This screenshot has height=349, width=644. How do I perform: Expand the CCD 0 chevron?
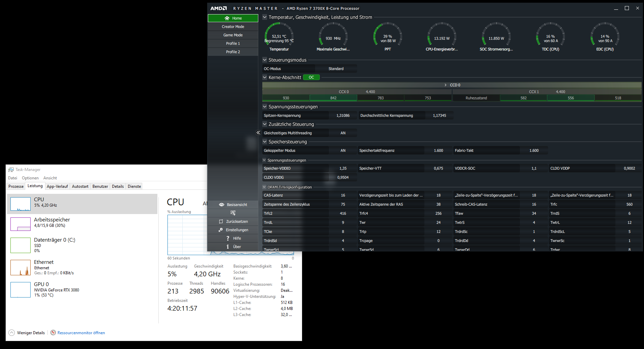(x=446, y=85)
